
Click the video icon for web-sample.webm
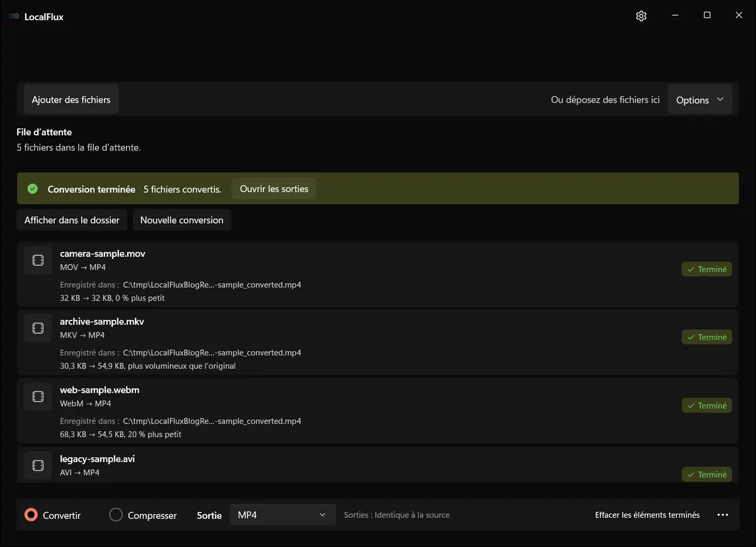tap(38, 397)
